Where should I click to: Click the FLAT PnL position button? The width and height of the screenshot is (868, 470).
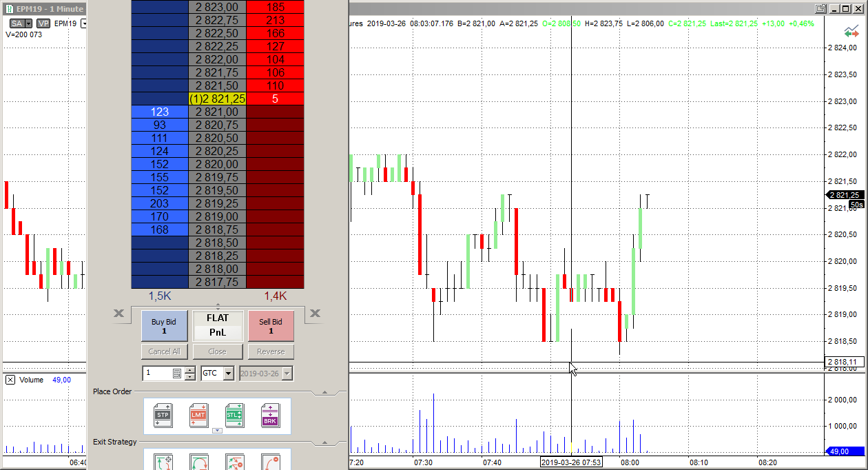(218, 326)
